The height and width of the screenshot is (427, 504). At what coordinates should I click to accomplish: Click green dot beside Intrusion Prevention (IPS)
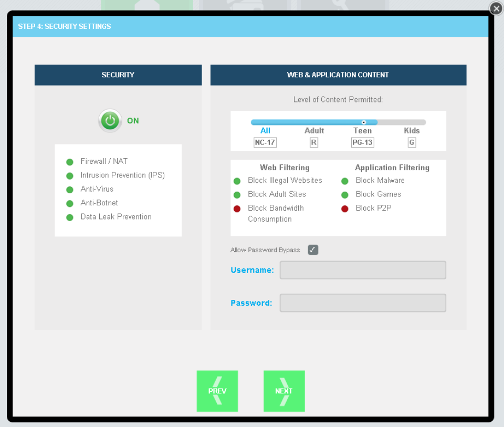[70, 176]
